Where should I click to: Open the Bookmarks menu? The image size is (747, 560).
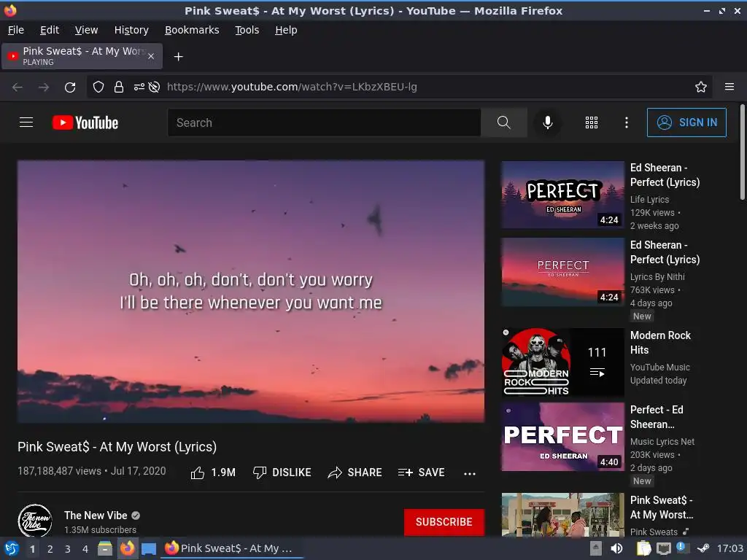click(x=192, y=30)
